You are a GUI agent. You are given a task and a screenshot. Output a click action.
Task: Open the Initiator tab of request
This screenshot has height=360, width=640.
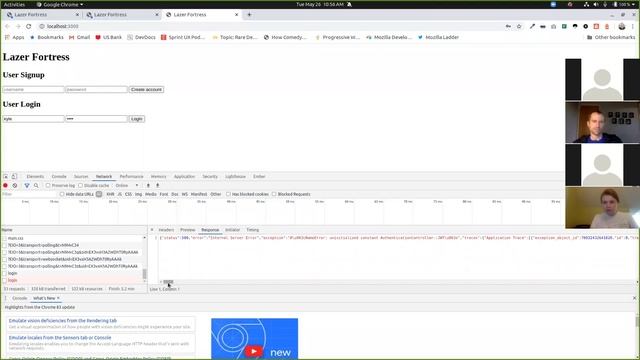[232, 230]
